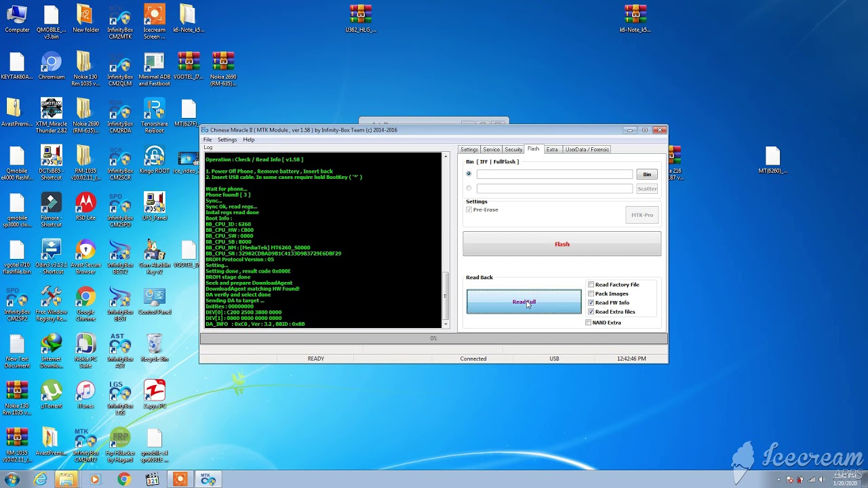Viewport: 868px width, 488px height.
Task: Click the clock in the system tray
Action: pyautogui.click(x=845, y=479)
